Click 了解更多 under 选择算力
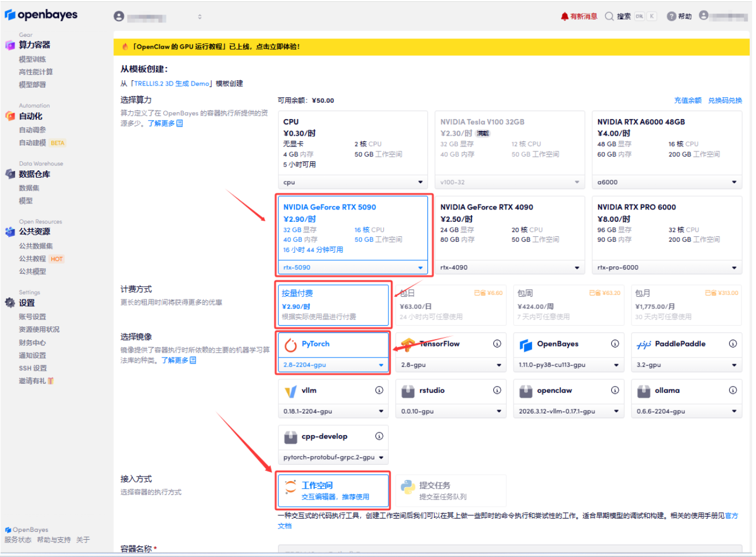The image size is (756, 557). (165, 123)
